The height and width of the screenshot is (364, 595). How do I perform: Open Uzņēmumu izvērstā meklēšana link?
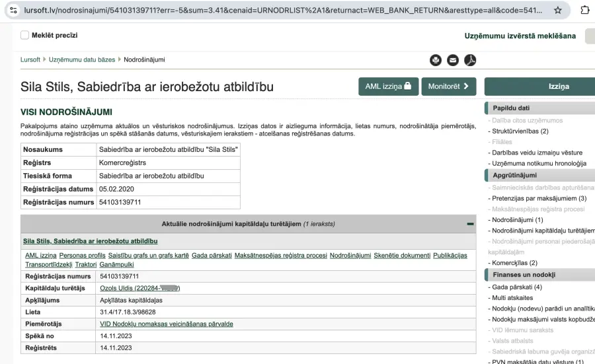point(520,36)
